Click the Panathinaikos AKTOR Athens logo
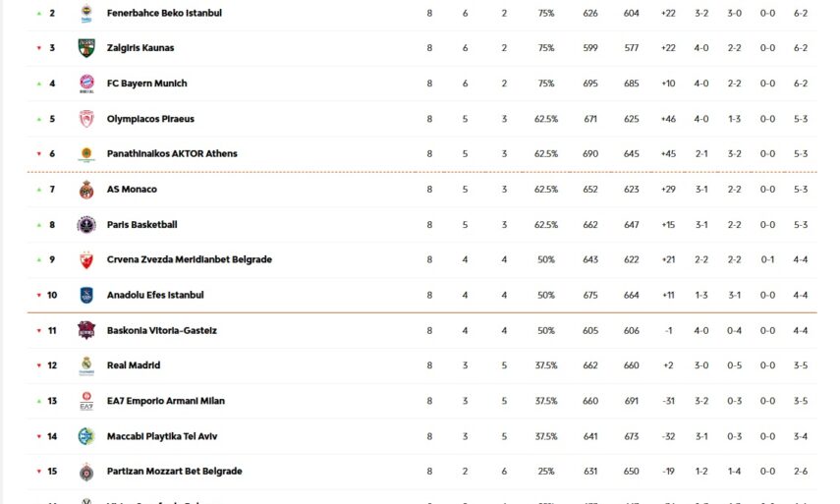 coord(86,154)
